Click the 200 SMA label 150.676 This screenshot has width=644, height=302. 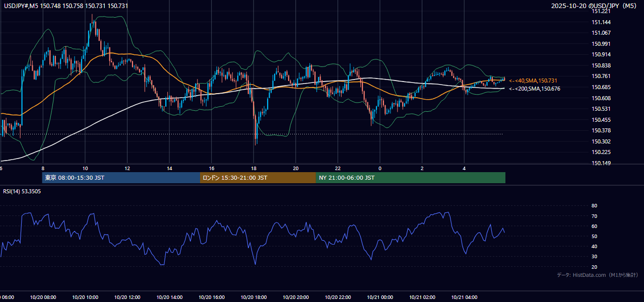tap(535, 89)
